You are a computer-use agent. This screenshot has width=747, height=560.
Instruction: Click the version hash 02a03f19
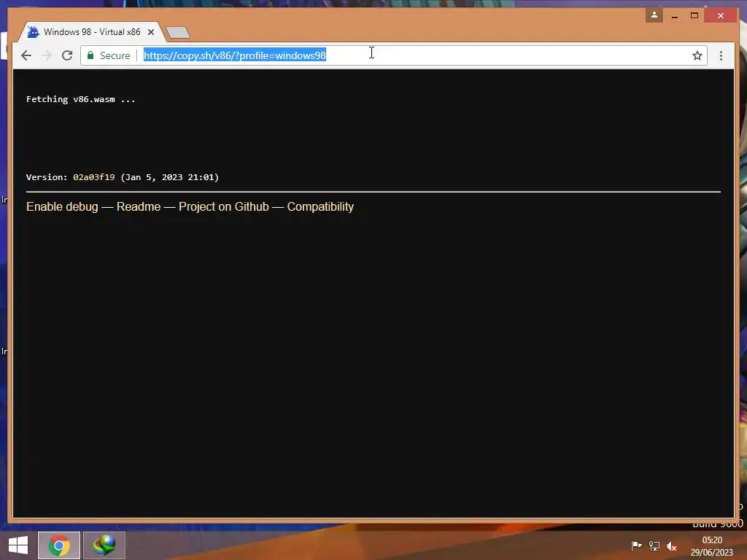click(x=94, y=177)
